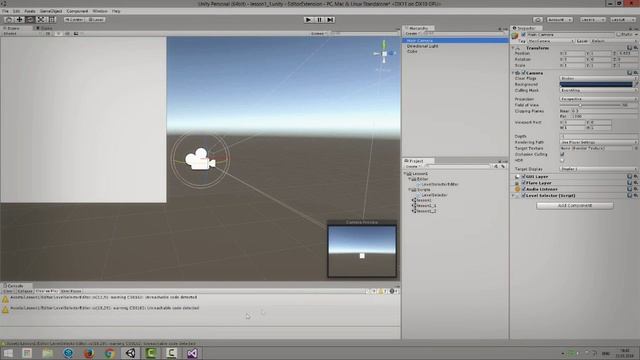Open the GameObject menu
Image resolution: width=640 pixels, height=360 pixels.
tap(51, 11)
